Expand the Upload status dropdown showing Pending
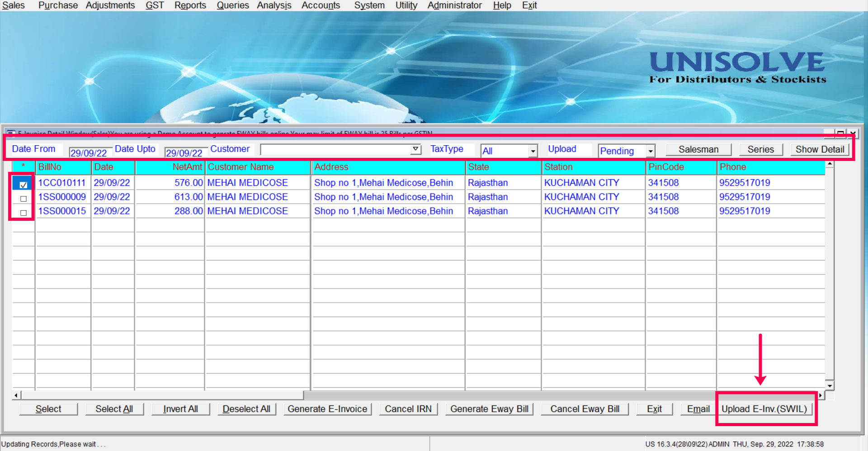 (x=651, y=151)
